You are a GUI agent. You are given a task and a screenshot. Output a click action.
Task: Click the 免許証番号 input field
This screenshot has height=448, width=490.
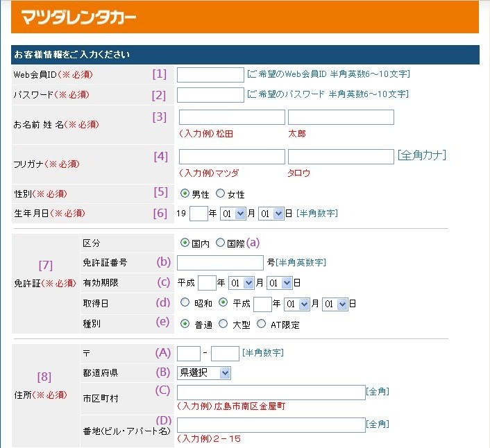coord(220,263)
